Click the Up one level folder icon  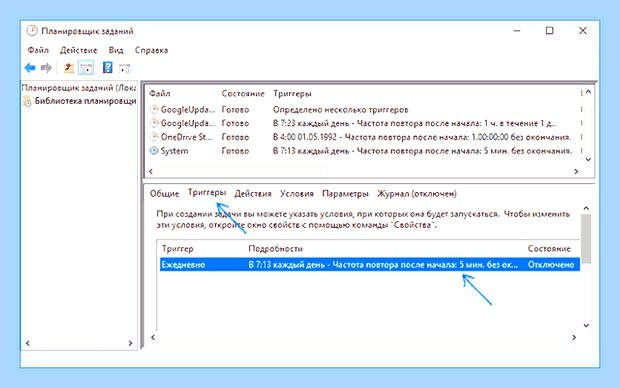69,68
